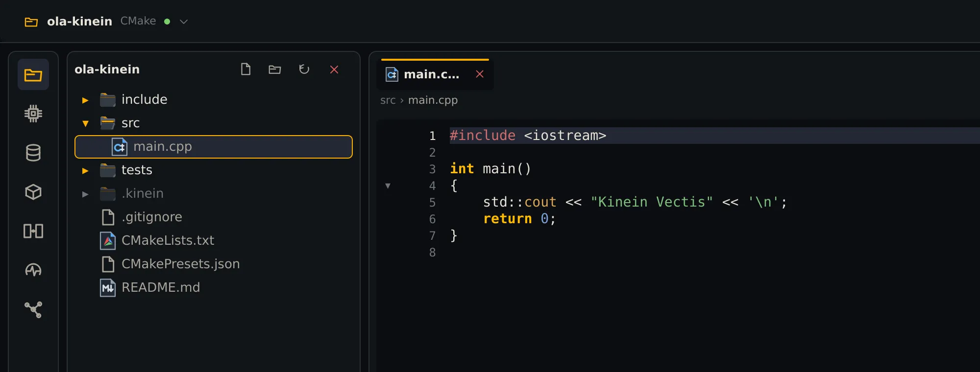Click the src breadcrumb segment
980x372 pixels.
tap(388, 100)
